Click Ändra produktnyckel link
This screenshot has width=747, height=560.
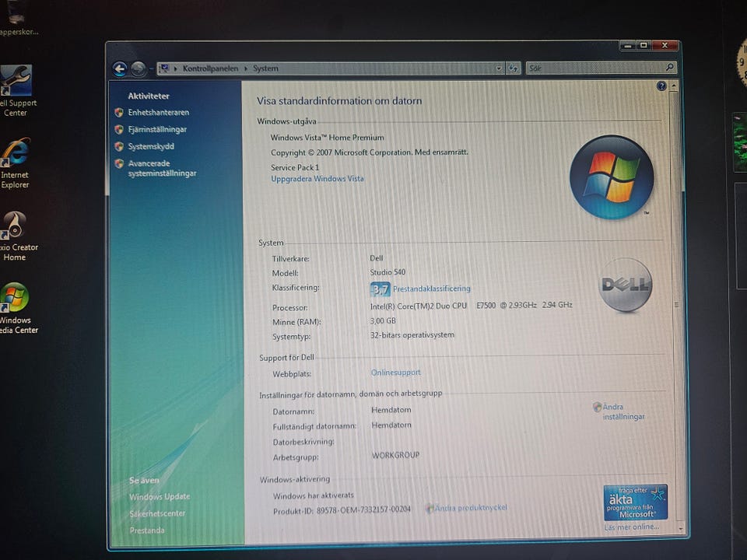coord(471,508)
